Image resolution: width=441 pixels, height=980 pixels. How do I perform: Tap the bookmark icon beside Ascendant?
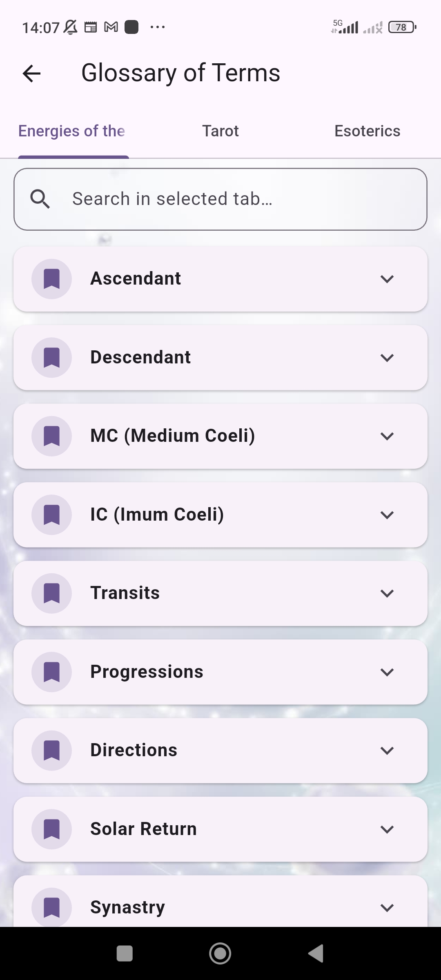click(52, 279)
